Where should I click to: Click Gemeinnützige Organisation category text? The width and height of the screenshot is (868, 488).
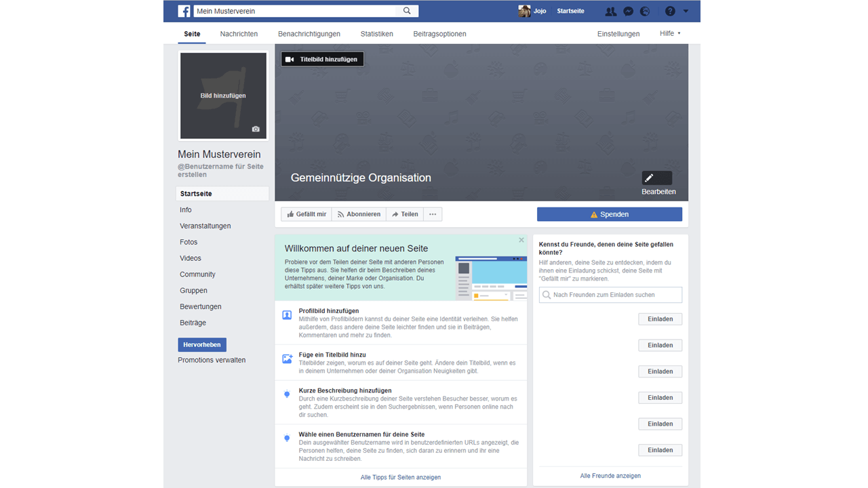[361, 178]
